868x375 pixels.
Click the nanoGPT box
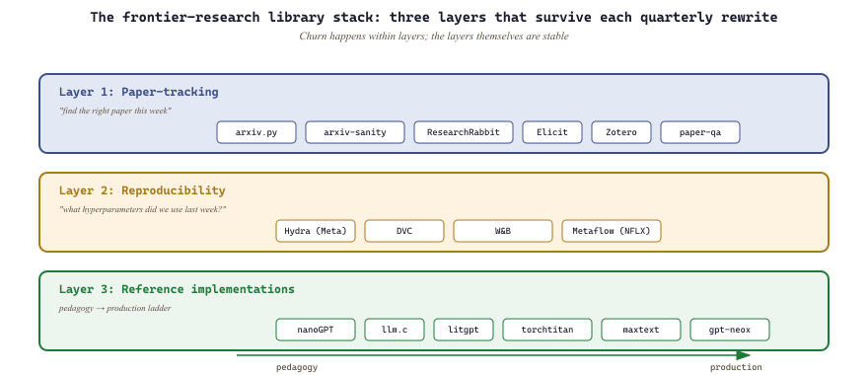point(316,330)
